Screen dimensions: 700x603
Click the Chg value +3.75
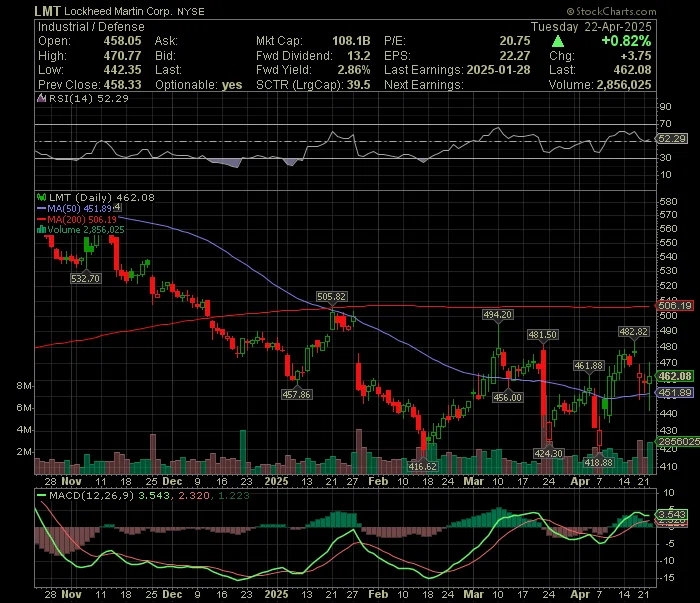[636, 56]
